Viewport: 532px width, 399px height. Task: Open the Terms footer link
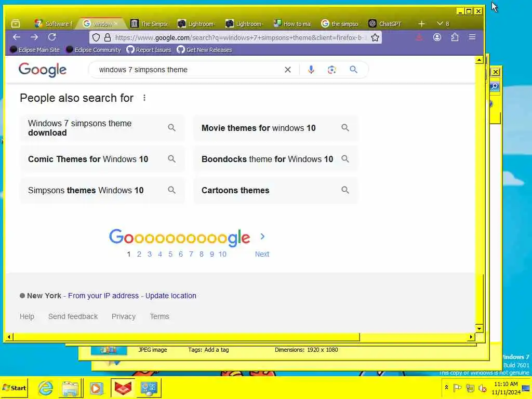159,316
